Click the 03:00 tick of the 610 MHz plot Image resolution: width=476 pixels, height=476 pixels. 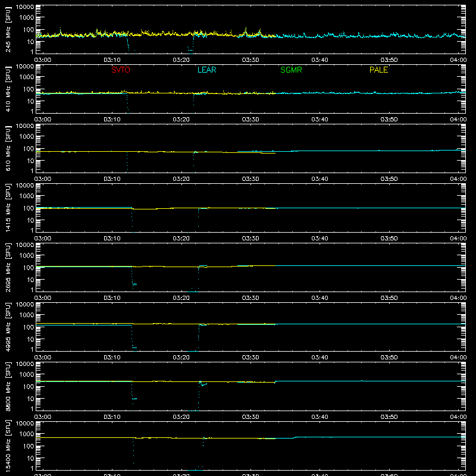[43, 179]
